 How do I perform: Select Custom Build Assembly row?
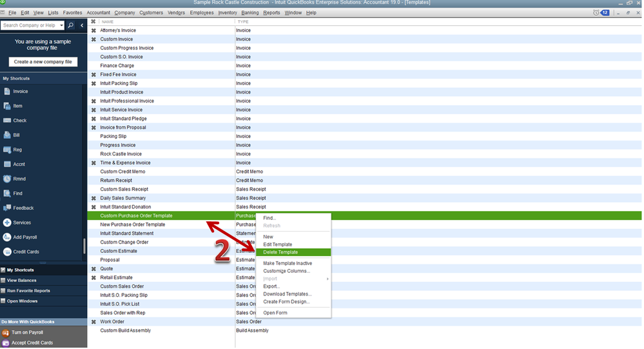365,330
